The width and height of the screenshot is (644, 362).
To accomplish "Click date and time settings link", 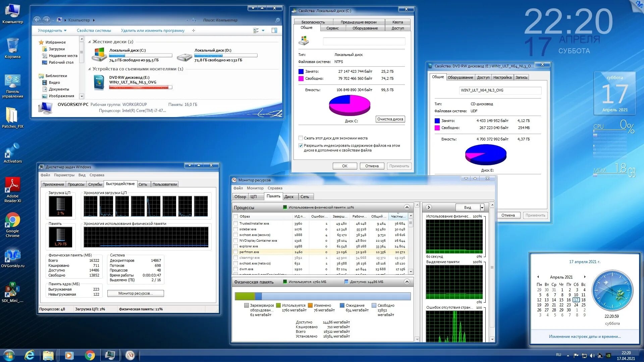I will click(585, 337).
